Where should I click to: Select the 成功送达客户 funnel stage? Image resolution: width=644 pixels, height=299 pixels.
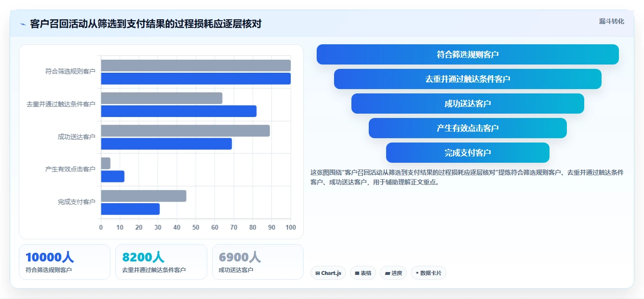pyautogui.click(x=468, y=104)
